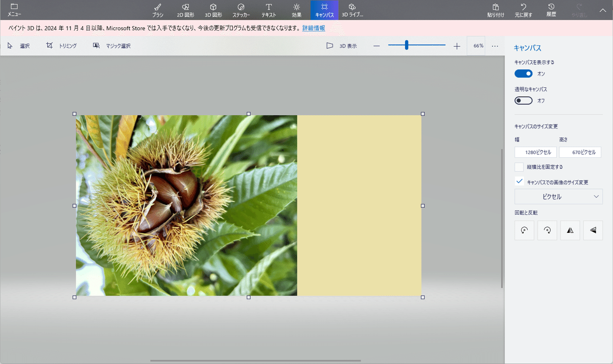Open the more options (…) menu
Image resolution: width=613 pixels, height=364 pixels.
495,46
